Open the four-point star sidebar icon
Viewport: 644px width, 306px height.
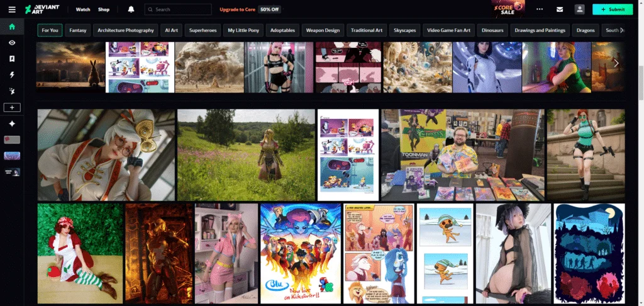pos(12,123)
